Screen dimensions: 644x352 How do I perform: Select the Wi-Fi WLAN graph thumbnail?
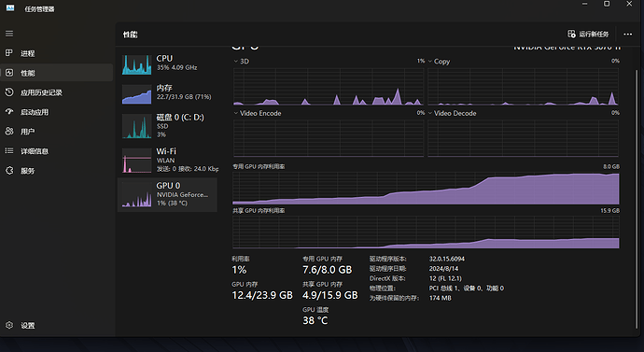(137, 161)
